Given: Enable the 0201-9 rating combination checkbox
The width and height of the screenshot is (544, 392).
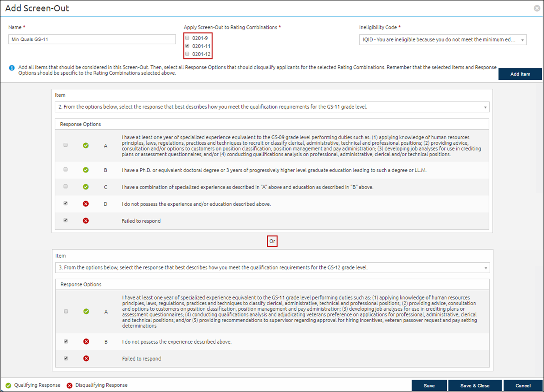Looking at the screenshot, I should tap(187, 38).
